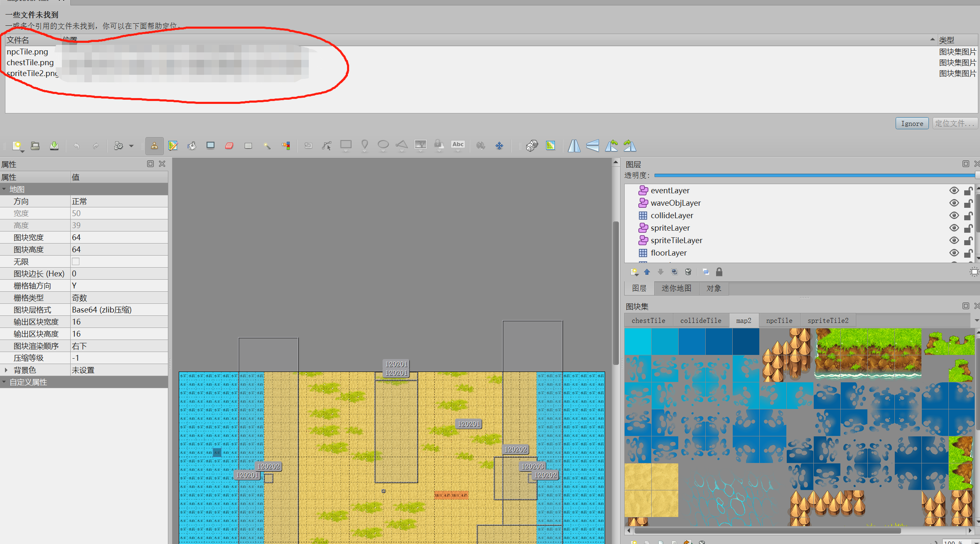The width and height of the screenshot is (980, 544).
Task: Click the Ignore button
Action: [911, 123]
